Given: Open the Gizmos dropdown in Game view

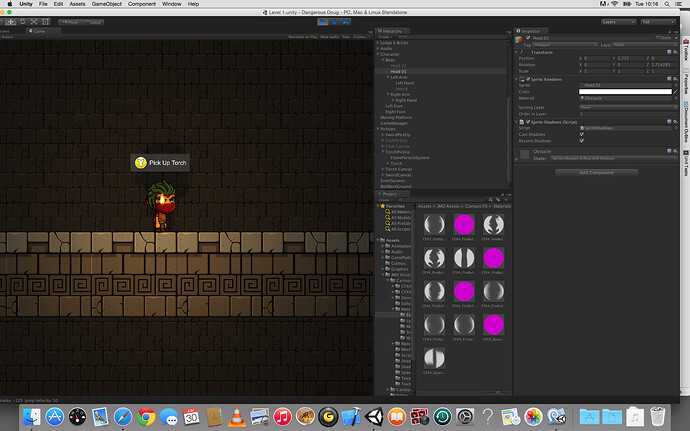Looking at the screenshot, I should click(x=360, y=37).
